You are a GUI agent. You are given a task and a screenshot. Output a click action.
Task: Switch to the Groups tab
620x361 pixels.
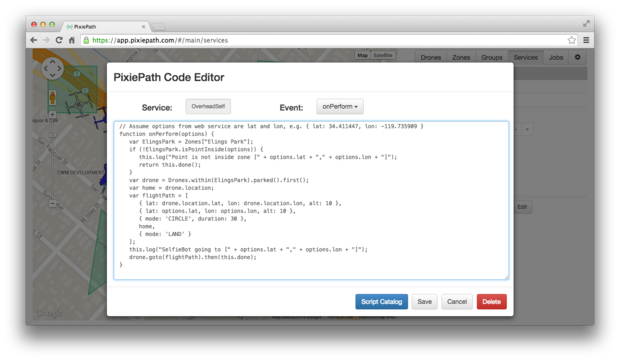pyautogui.click(x=491, y=57)
